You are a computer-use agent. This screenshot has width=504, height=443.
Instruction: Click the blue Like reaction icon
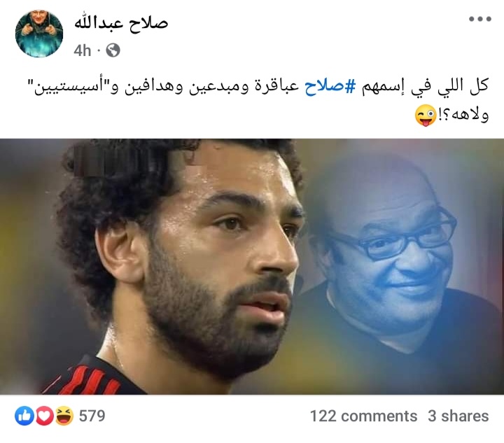tap(24, 416)
